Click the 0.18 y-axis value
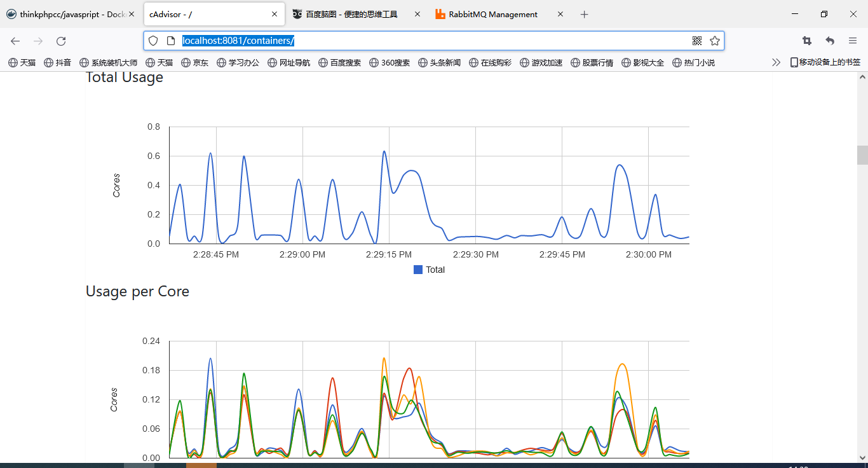 [151, 370]
